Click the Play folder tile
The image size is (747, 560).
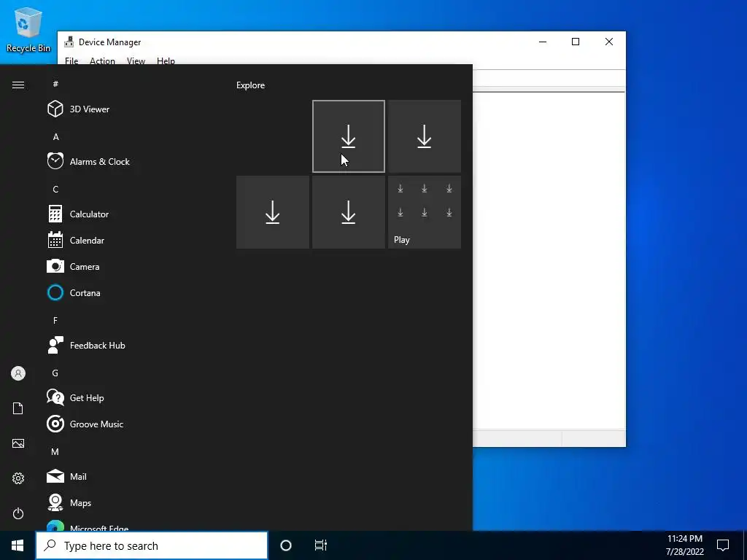coord(425,212)
